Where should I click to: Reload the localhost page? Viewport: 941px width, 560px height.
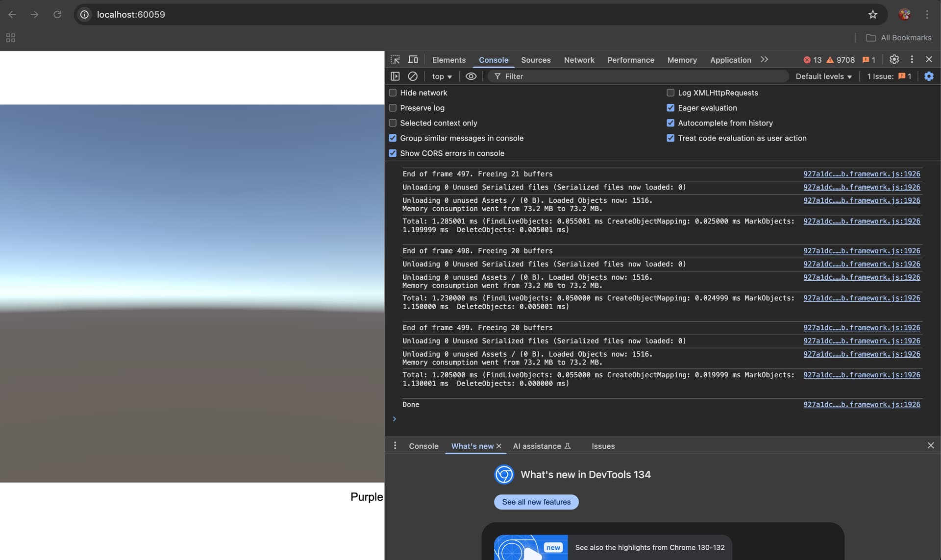(x=57, y=15)
